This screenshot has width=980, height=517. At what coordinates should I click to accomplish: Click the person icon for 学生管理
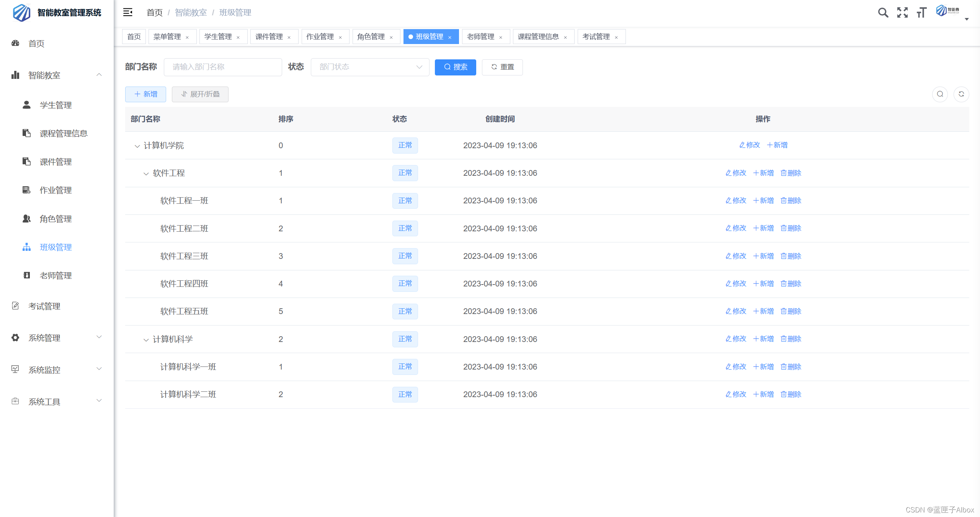pos(26,105)
